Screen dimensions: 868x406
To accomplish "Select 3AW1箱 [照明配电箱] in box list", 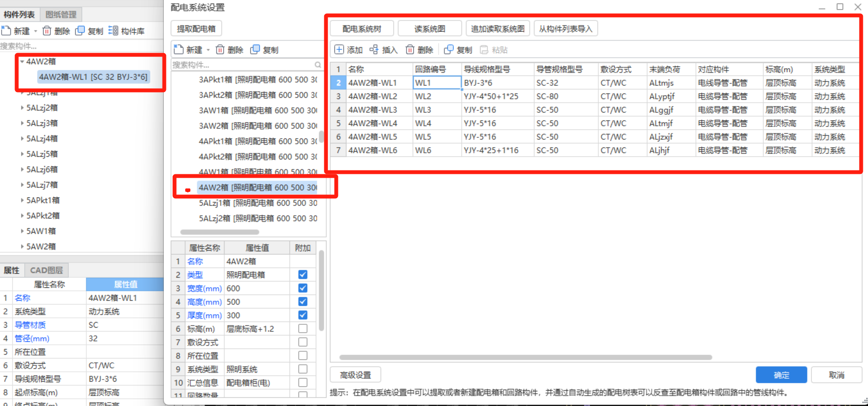I will coord(258,110).
